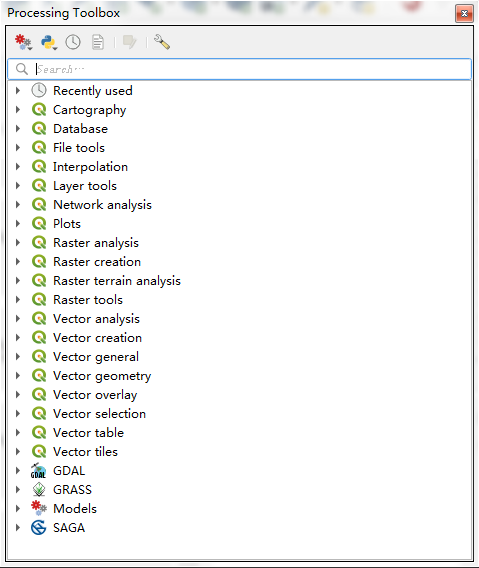This screenshot has height=568, width=479.
Task: Click the QGIS icon beside File tools
Action: pyautogui.click(x=39, y=147)
